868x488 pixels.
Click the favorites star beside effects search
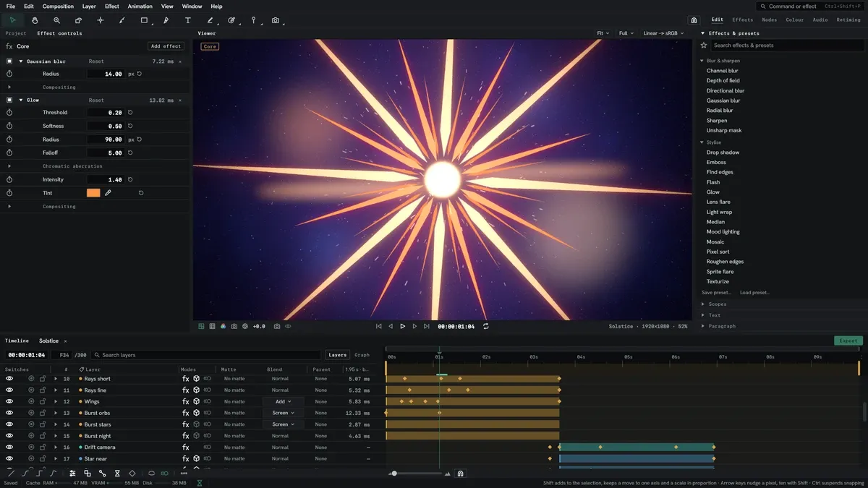(704, 45)
